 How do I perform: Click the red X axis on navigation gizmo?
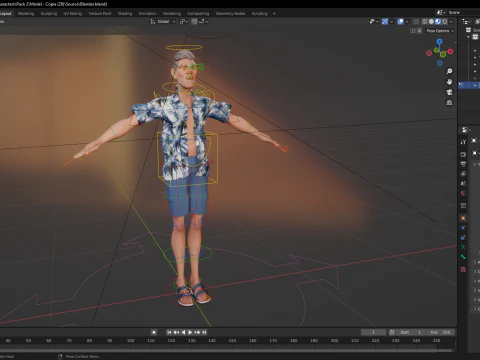point(450,51)
